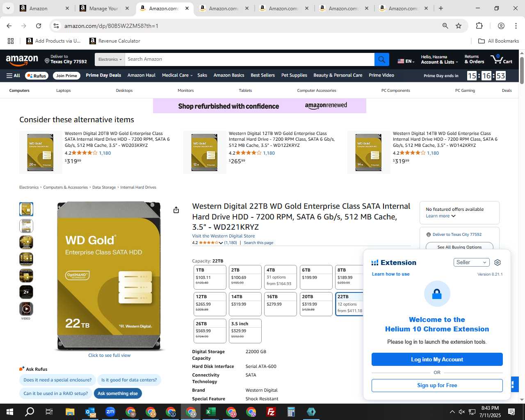Go back using browser back arrow
The width and height of the screenshot is (525, 420).
click(x=9, y=26)
